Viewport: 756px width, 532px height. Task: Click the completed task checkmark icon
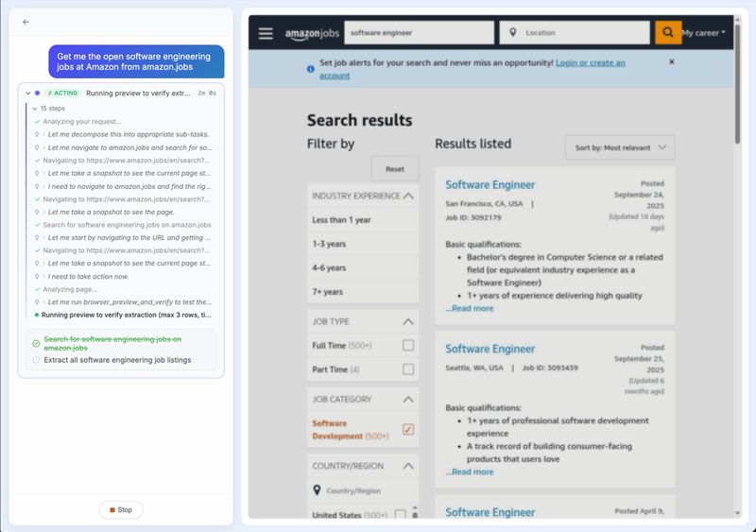click(36, 343)
